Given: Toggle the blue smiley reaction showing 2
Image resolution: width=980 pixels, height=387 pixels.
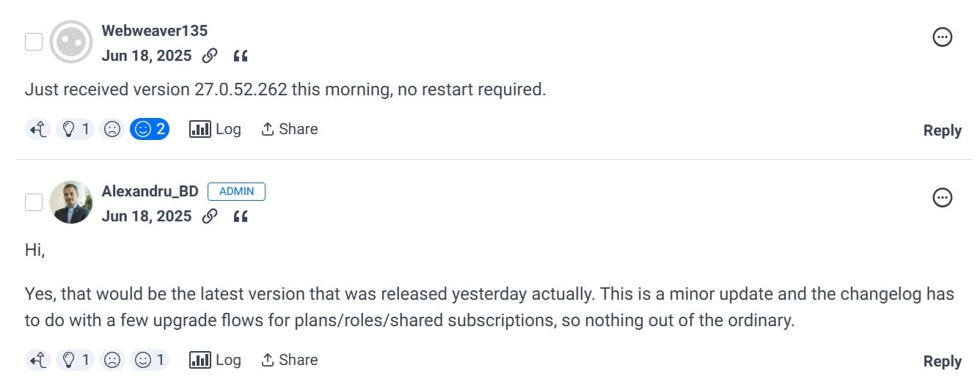Looking at the screenshot, I should click(150, 130).
